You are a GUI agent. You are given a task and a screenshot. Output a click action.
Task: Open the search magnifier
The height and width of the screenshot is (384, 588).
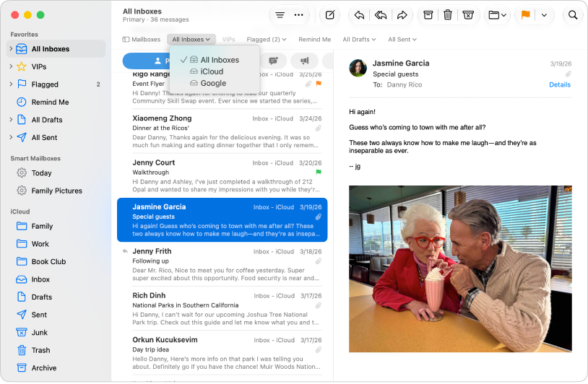click(x=573, y=15)
